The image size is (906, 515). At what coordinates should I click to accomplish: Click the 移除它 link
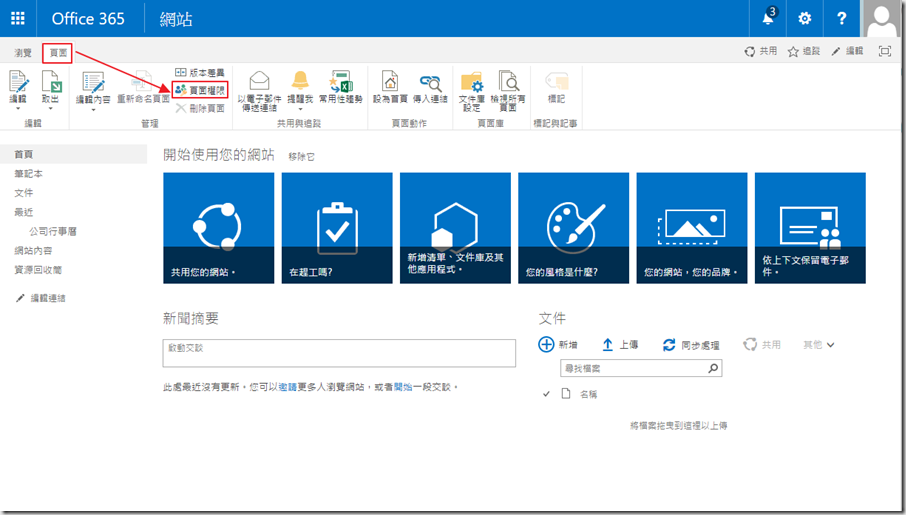pos(301,157)
